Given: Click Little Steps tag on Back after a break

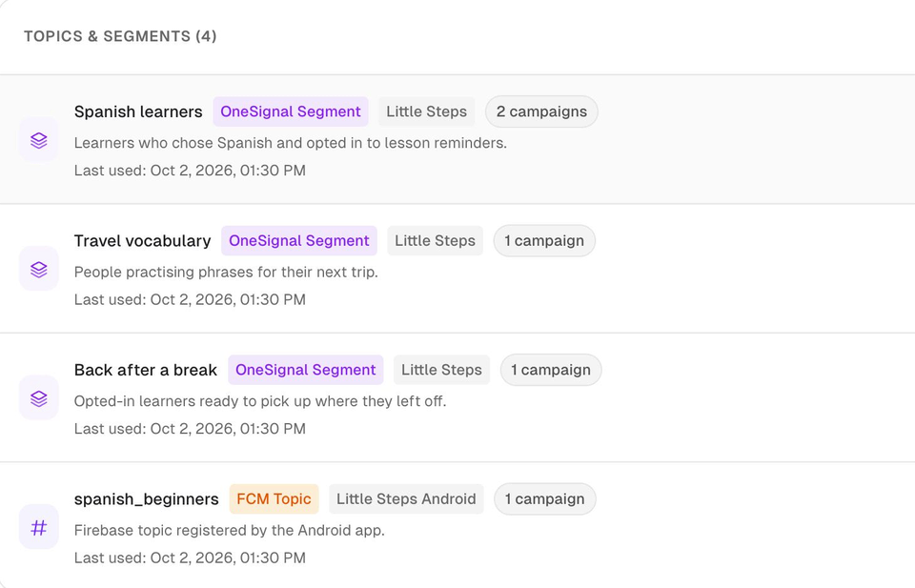Looking at the screenshot, I should pos(441,370).
